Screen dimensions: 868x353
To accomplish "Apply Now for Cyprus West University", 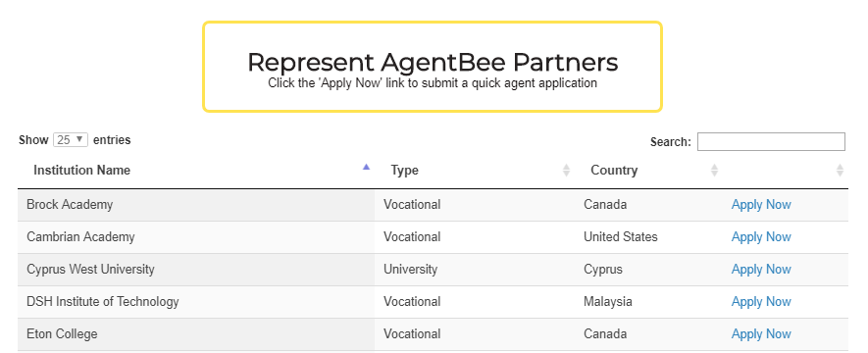I will (x=761, y=270).
